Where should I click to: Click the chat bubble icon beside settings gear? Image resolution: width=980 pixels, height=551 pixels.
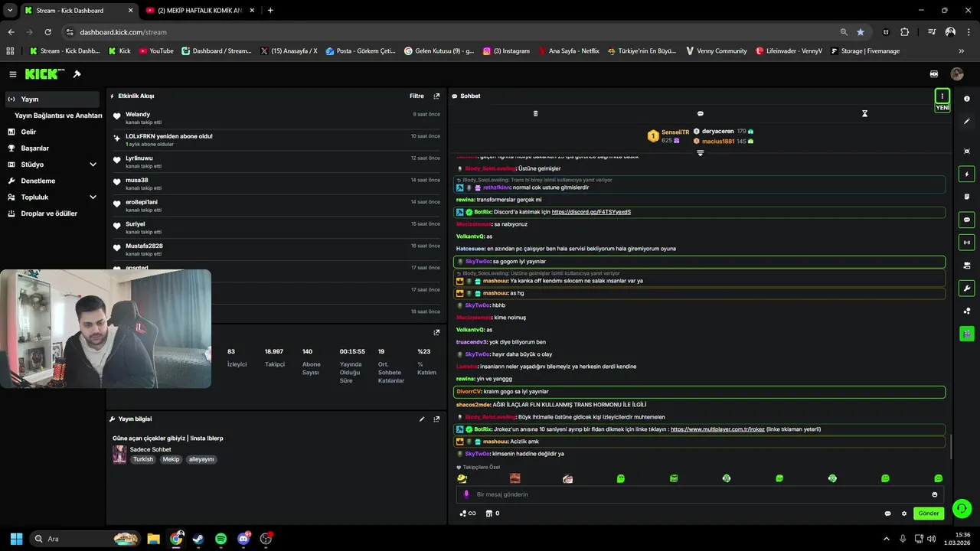[x=888, y=514]
